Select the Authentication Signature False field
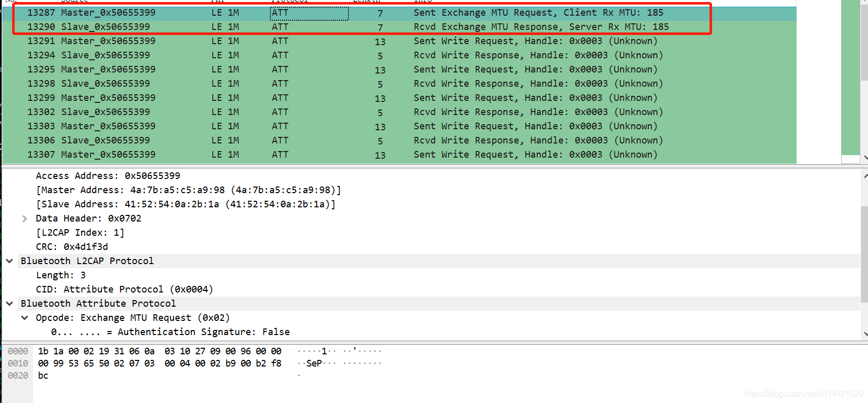Image resolution: width=868 pixels, height=403 pixels. tap(170, 332)
